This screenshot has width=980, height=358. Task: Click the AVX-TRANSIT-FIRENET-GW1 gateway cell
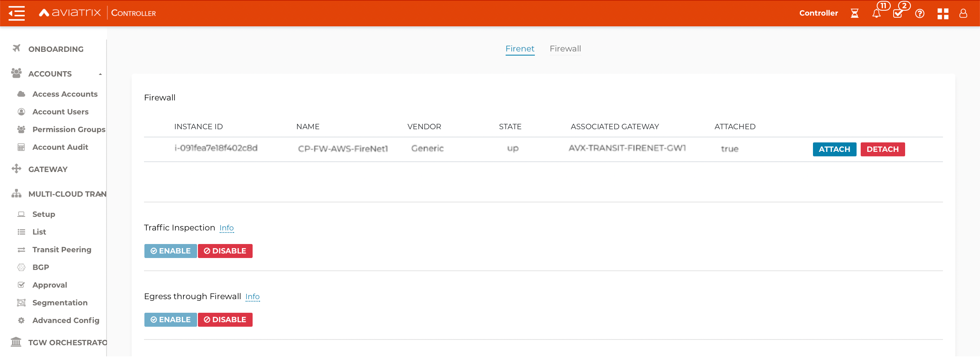click(627, 148)
